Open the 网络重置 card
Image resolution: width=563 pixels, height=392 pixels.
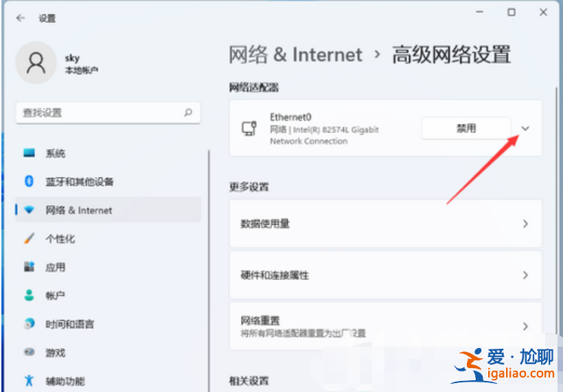[x=386, y=326]
